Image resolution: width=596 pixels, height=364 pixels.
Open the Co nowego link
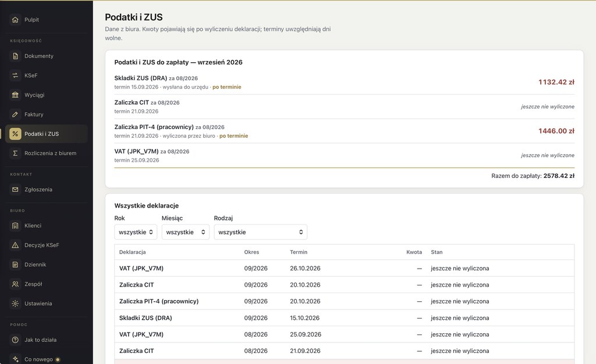[47, 359]
